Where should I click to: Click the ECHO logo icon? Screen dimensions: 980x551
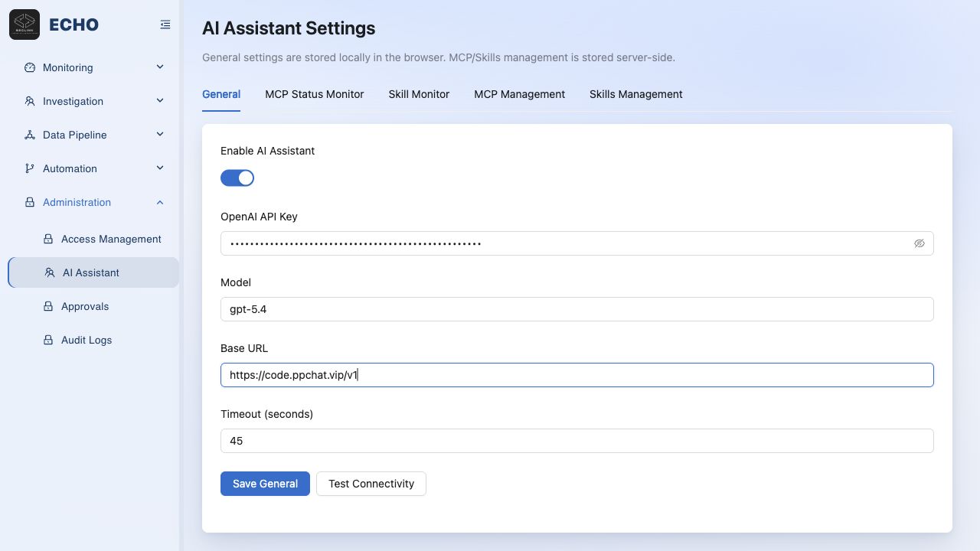point(24,24)
